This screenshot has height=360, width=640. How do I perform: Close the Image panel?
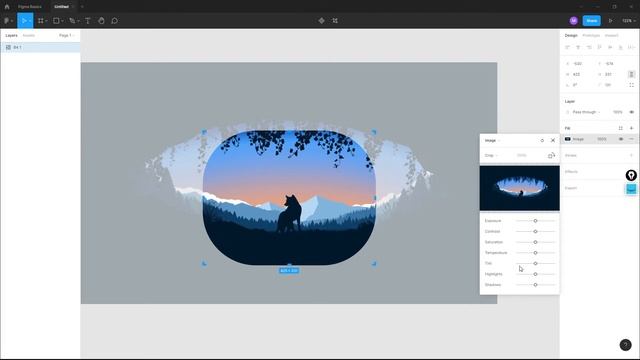tap(553, 140)
